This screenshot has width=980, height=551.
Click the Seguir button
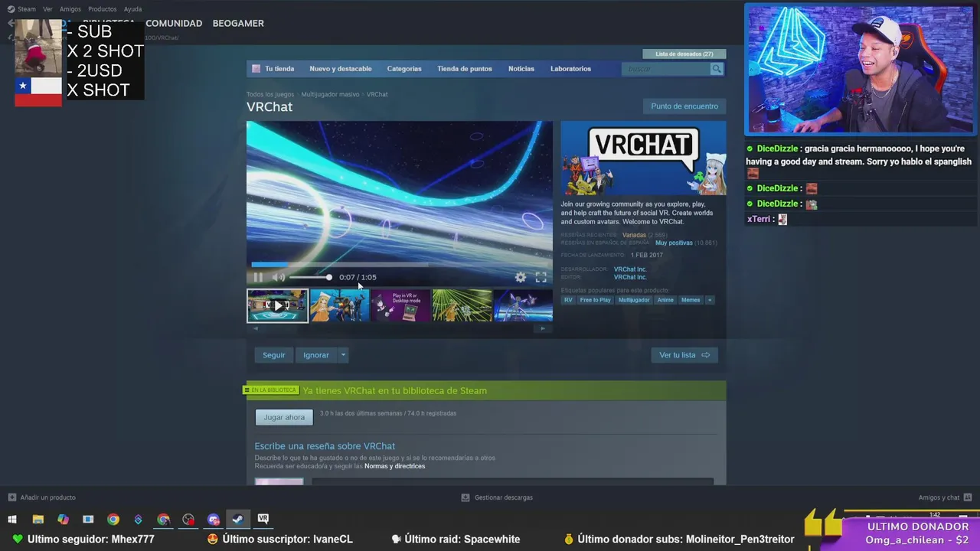[x=274, y=355]
